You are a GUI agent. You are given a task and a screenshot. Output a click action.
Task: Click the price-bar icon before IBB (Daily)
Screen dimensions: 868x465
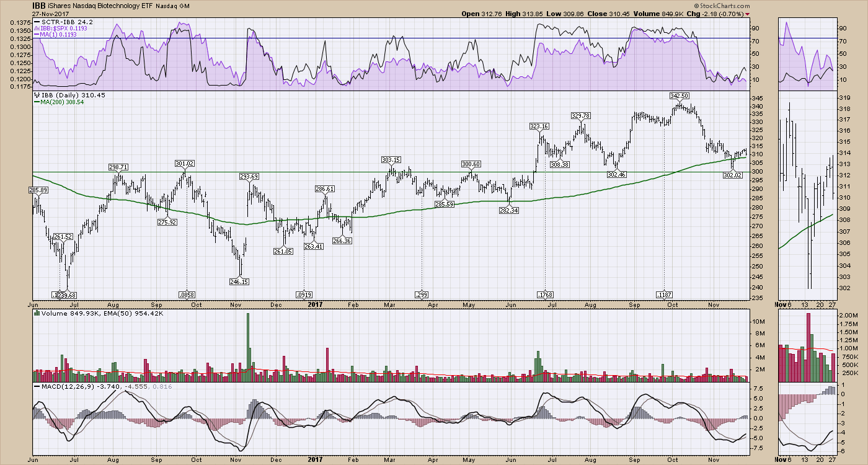click(37, 95)
